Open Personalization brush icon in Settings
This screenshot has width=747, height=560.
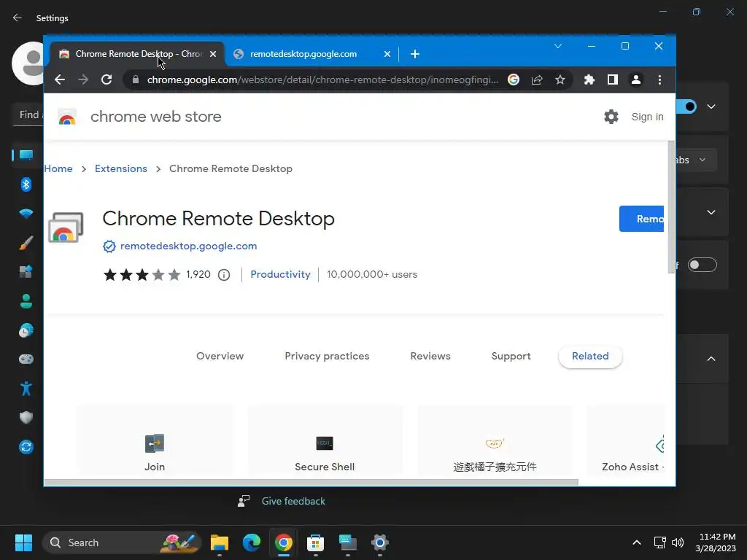26,243
